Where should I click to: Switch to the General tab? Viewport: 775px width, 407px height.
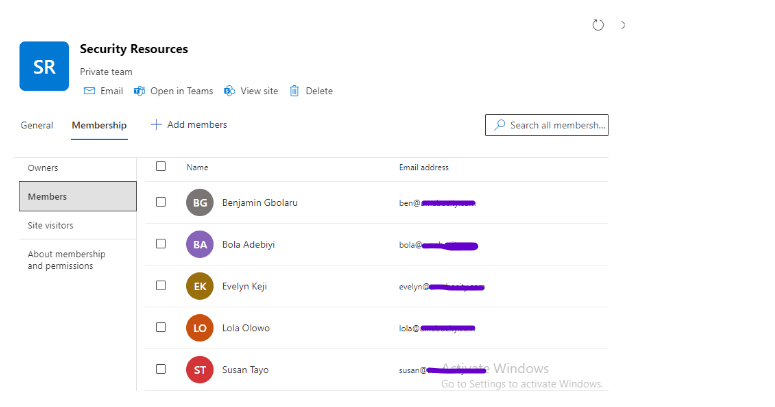pyautogui.click(x=37, y=125)
